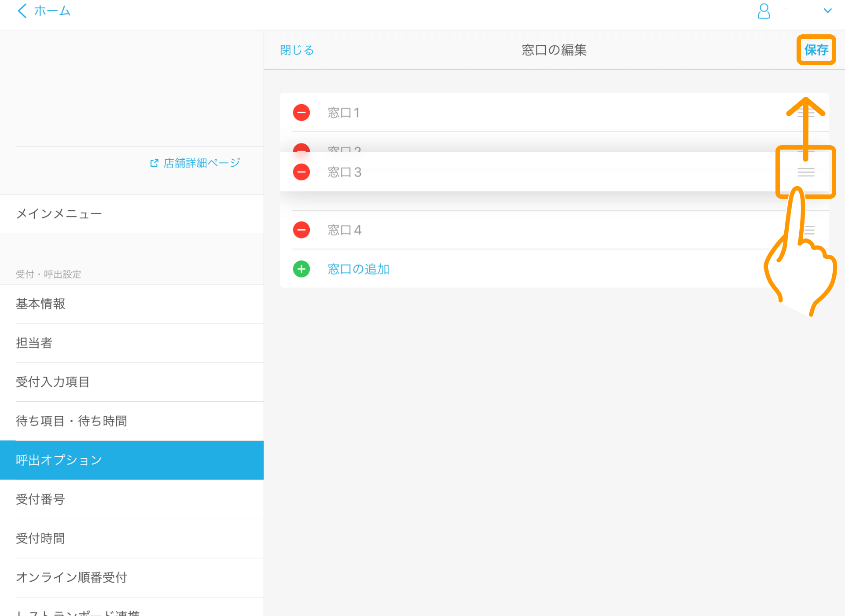Close the editor with 閉じる
The height and width of the screenshot is (616, 845).
point(297,50)
